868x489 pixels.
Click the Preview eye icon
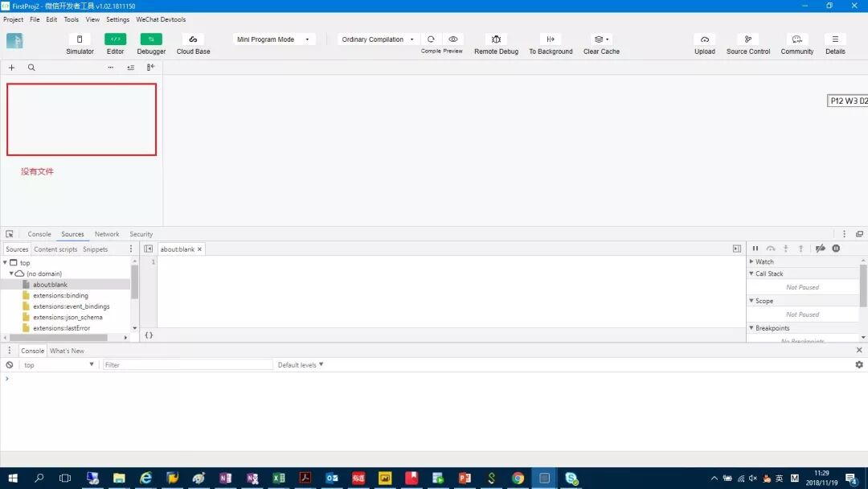452,39
